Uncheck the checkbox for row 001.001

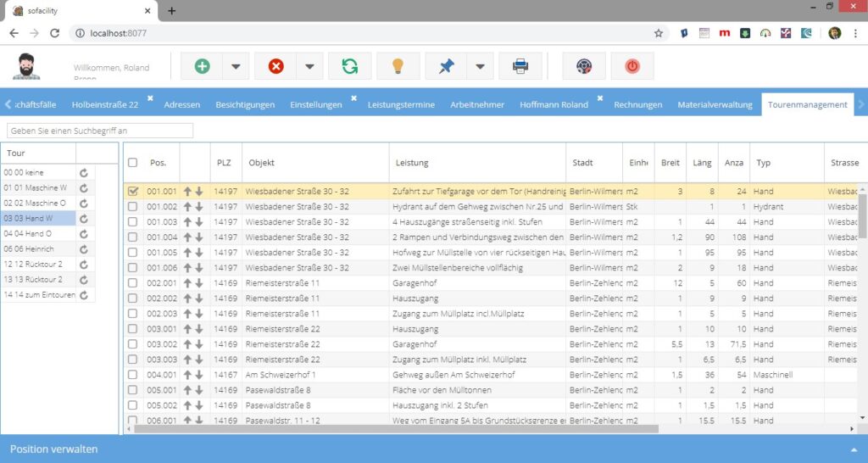click(132, 191)
